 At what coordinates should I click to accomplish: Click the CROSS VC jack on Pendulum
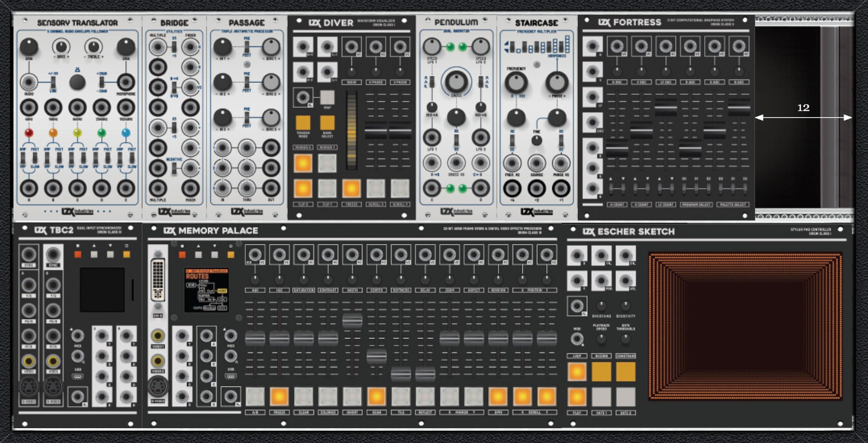point(456,162)
